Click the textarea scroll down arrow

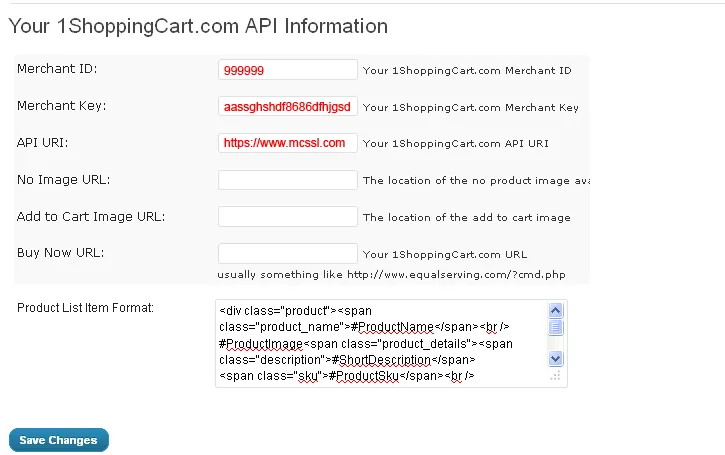pyautogui.click(x=555, y=358)
